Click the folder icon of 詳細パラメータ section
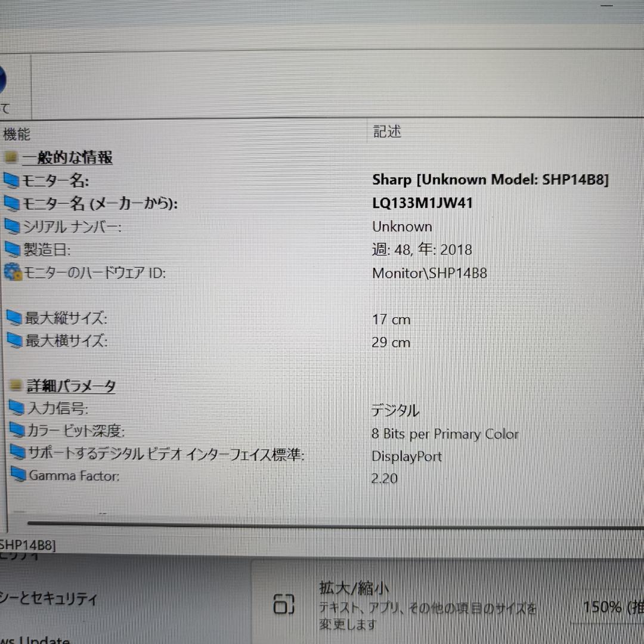The image size is (644, 644). click(x=16, y=385)
